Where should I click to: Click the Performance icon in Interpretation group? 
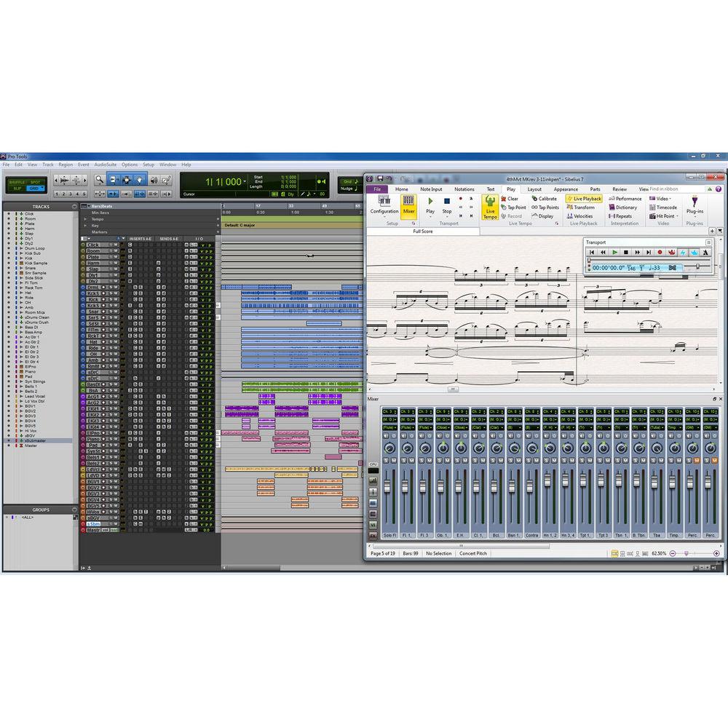625,198
